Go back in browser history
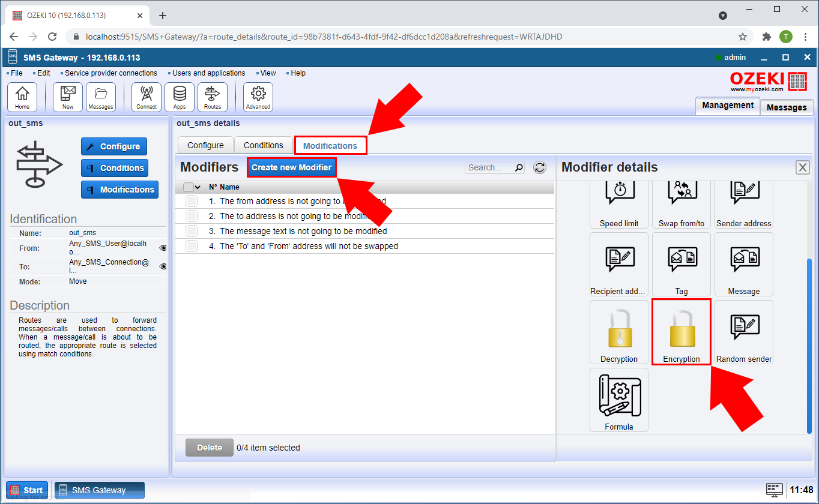This screenshot has width=819, height=504. click(x=14, y=37)
